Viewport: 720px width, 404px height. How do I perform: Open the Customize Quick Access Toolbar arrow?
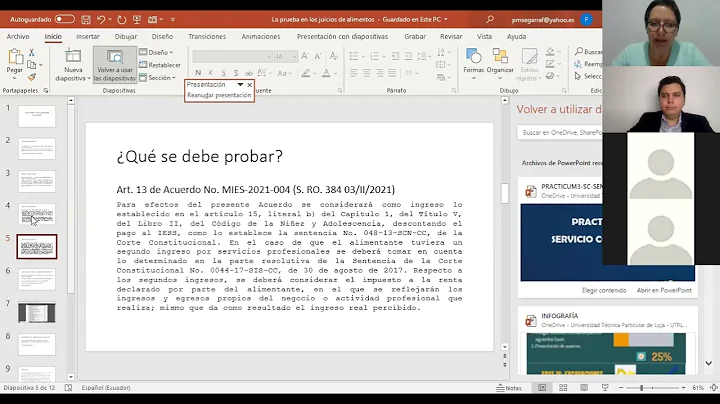click(x=173, y=20)
